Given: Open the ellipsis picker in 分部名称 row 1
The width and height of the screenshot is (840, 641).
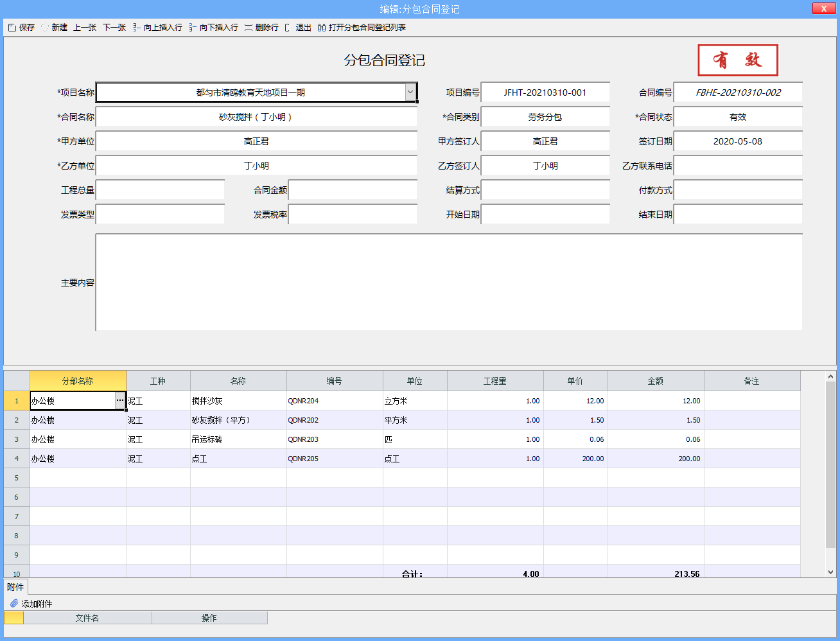Looking at the screenshot, I should click(x=120, y=400).
